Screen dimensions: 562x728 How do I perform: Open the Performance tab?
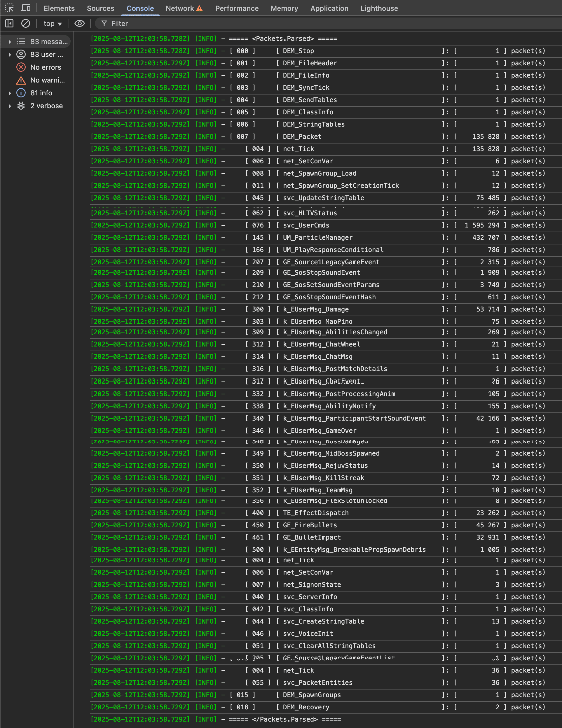[x=237, y=8]
